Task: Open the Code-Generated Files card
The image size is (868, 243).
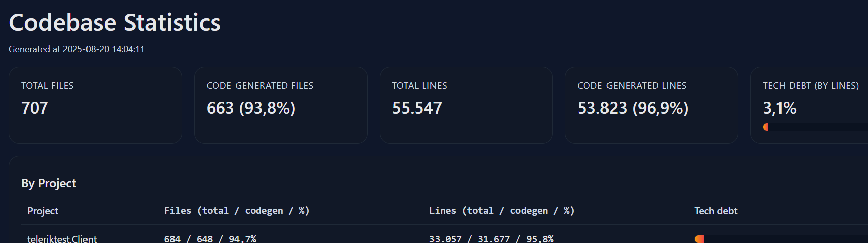Action: click(x=281, y=105)
